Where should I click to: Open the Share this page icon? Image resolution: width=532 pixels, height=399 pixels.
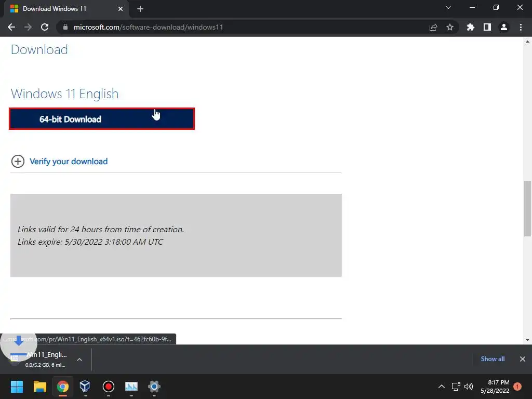(x=433, y=27)
